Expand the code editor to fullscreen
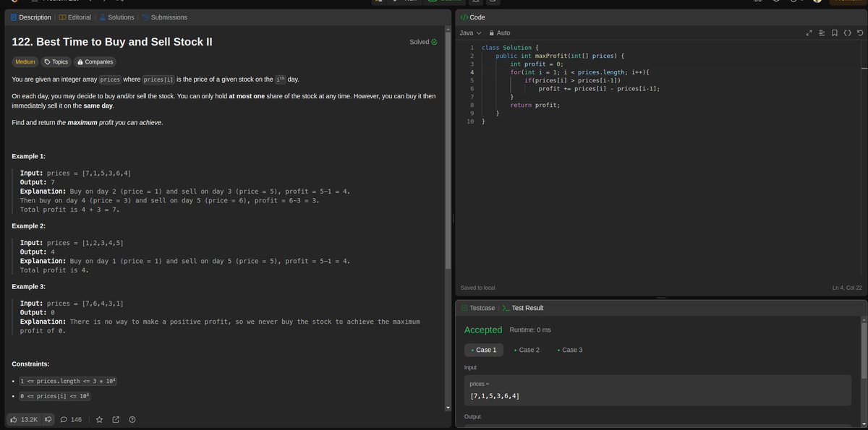The height and width of the screenshot is (430, 868). tap(809, 33)
